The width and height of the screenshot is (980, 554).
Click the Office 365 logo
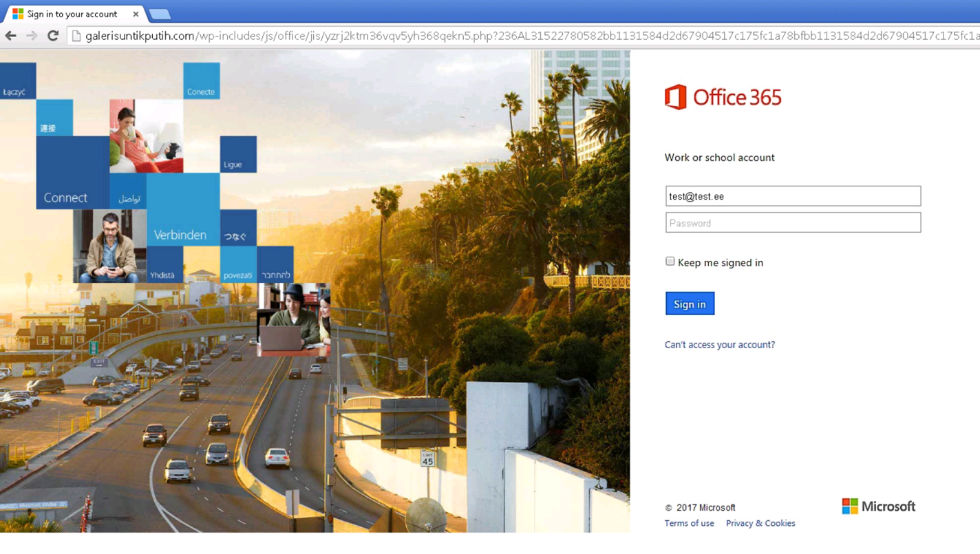click(723, 97)
